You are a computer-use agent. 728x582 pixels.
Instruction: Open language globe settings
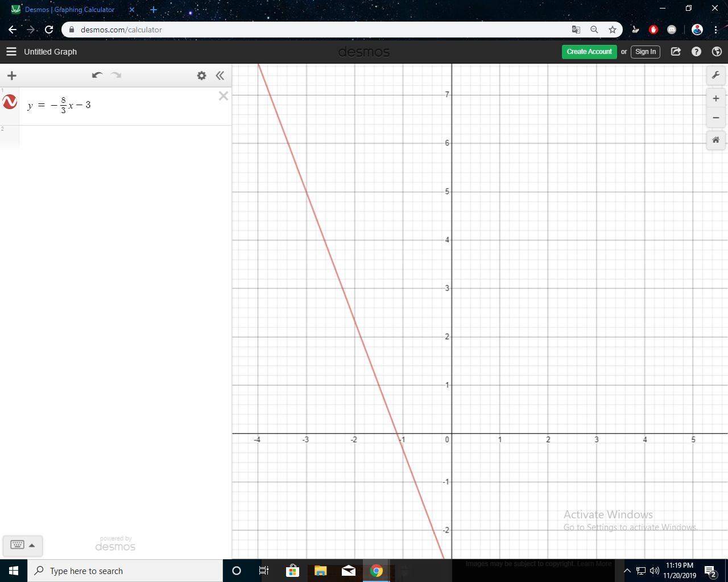point(717,52)
